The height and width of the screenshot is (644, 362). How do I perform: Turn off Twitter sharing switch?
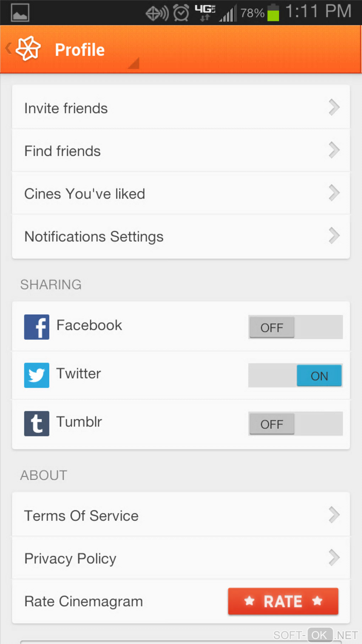(295, 375)
